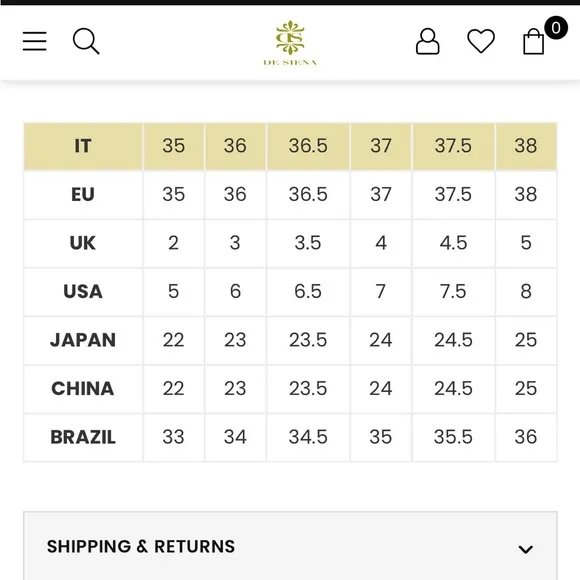Select the JAPAN row label
The width and height of the screenshot is (580, 580).
point(83,340)
